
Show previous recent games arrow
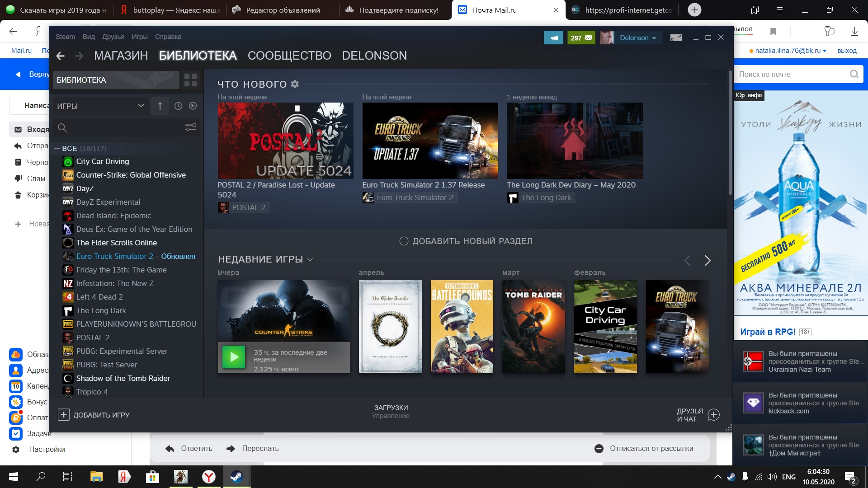tap(687, 261)
